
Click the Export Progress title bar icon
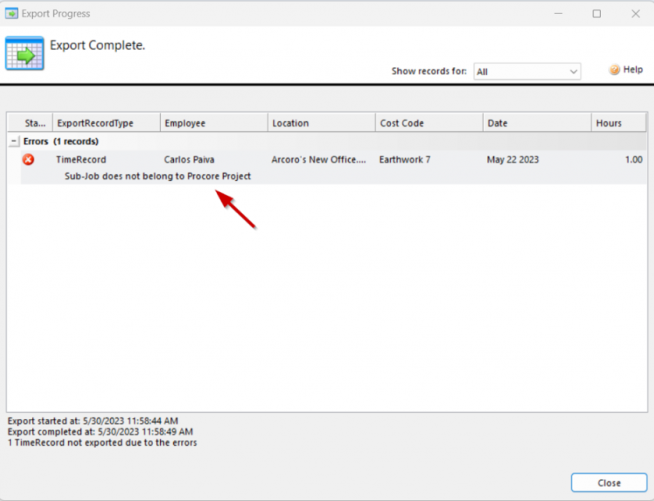pos(13,14)
